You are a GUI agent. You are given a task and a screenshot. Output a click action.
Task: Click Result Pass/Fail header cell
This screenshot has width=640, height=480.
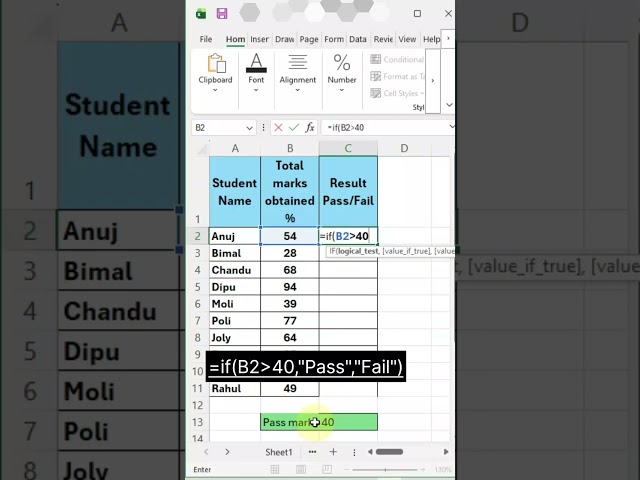click(348, 191)
